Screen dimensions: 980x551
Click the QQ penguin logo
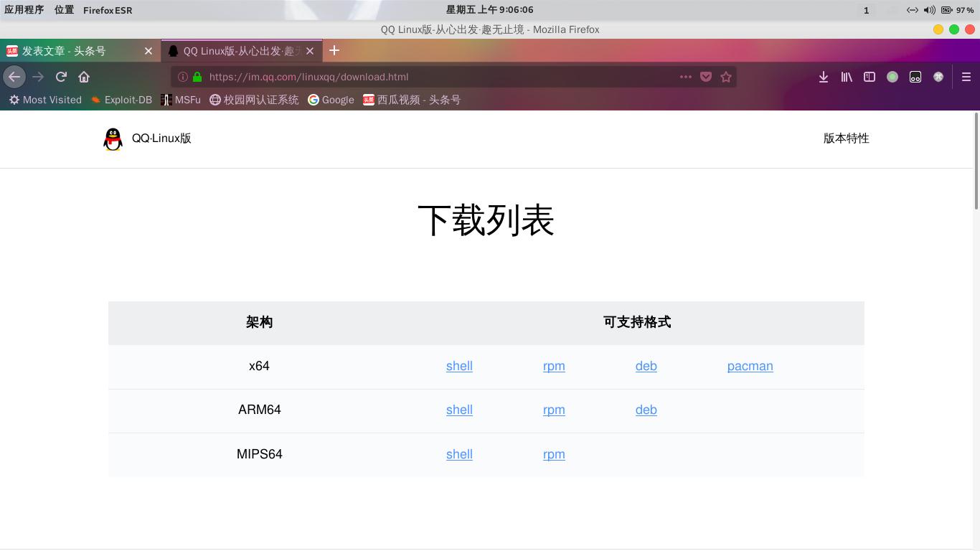pos(113,139)
